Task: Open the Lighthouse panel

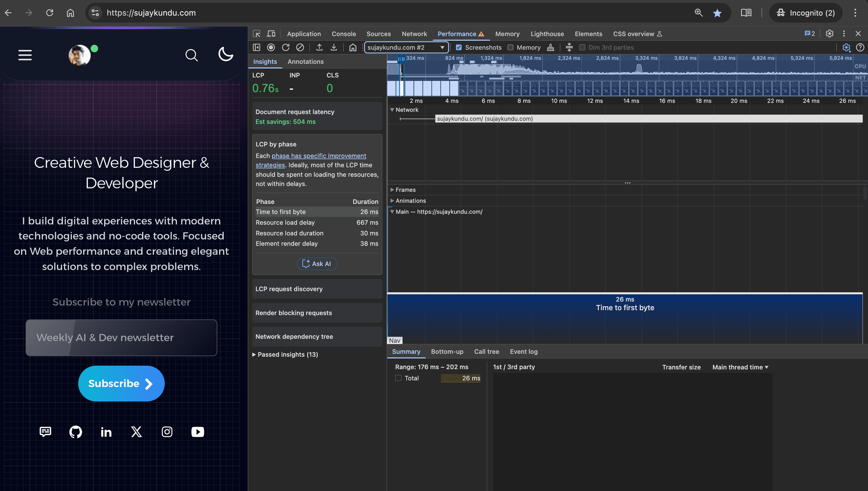Action: pos(547,34)
